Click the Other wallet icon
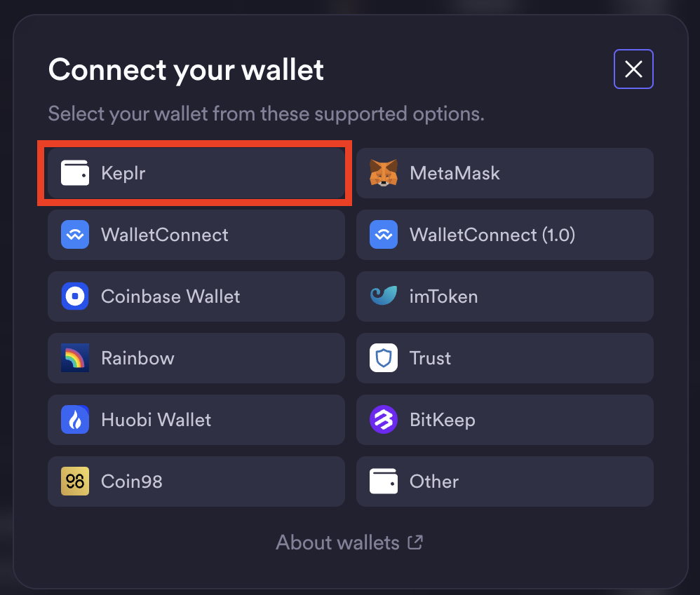The image size is (700, 595). (384, 481)
